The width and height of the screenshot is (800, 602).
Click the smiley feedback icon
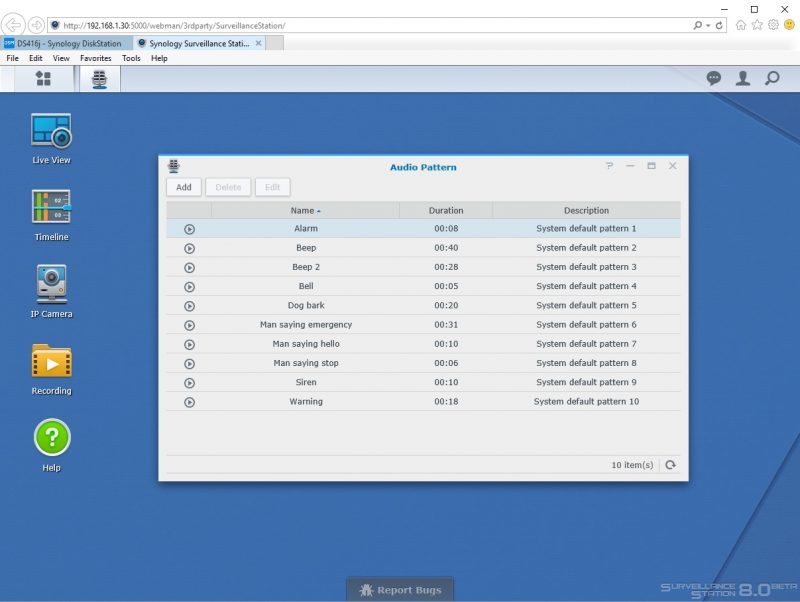click(789, 24)
